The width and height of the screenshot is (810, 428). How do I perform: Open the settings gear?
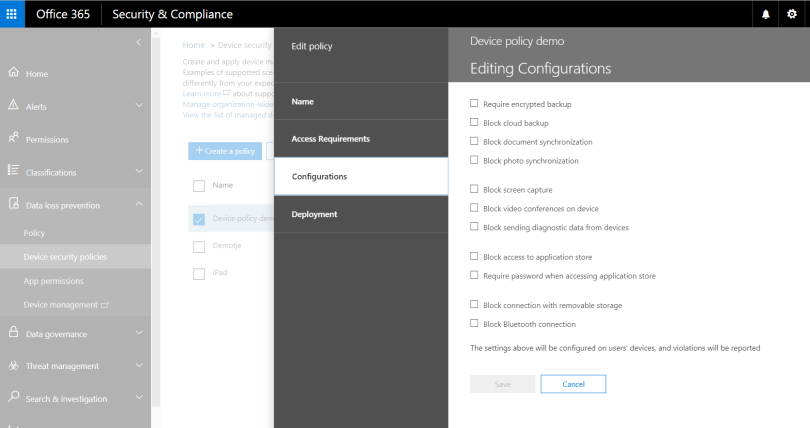(x=792, y=14)
